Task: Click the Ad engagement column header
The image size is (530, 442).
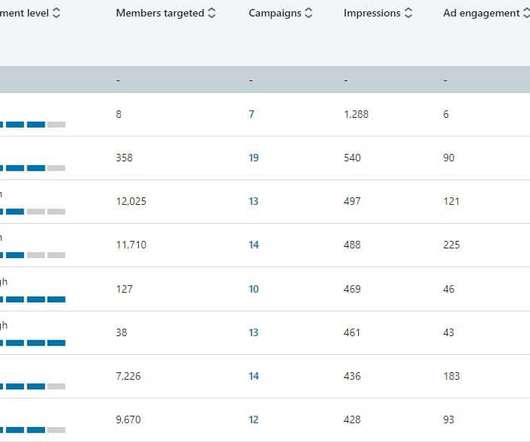Action: 481,13
